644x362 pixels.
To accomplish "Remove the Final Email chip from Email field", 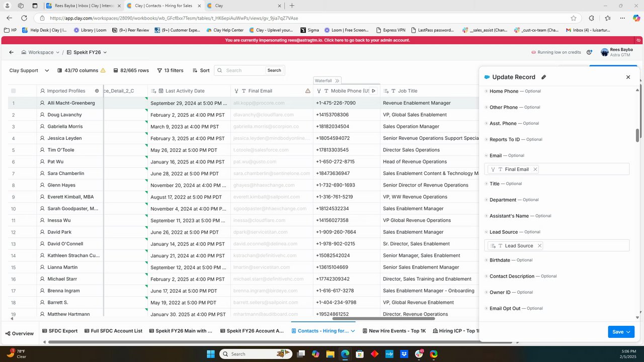I will 535,169.
